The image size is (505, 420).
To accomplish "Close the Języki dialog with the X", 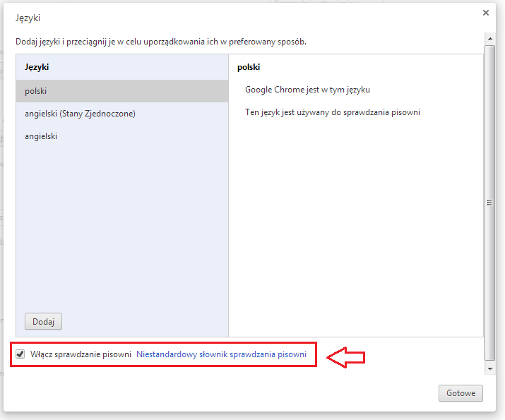I will 485,13.
